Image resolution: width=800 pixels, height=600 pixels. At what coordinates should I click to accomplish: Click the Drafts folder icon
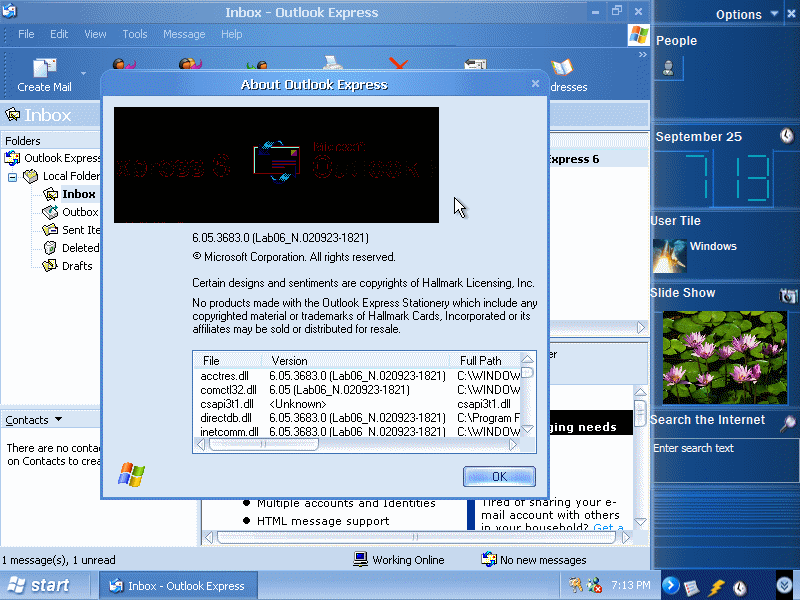[x=50, y=266]
